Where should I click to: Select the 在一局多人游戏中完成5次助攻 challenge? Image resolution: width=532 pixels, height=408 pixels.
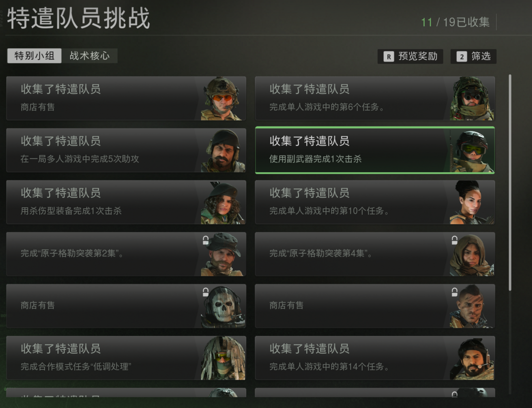[126, 150]
